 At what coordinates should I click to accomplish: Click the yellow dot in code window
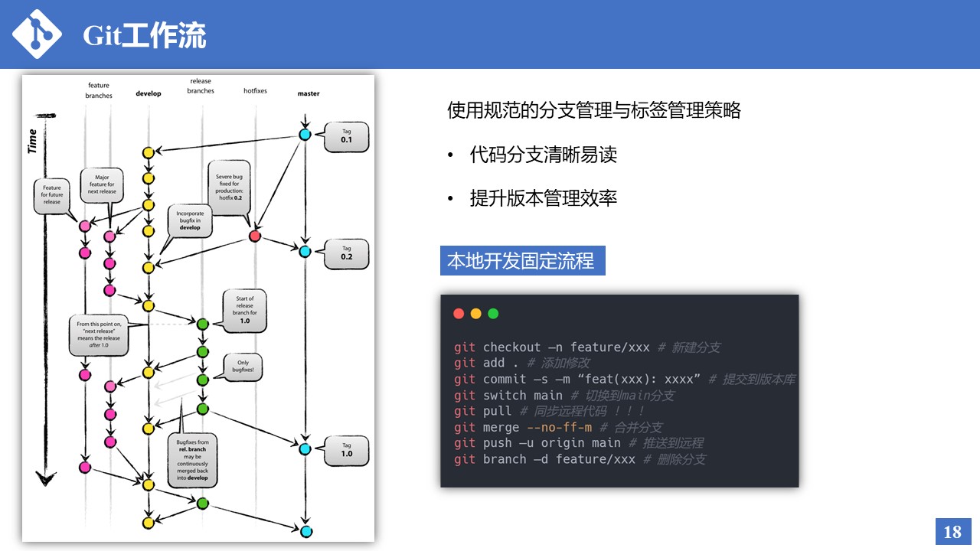point(475,314)
